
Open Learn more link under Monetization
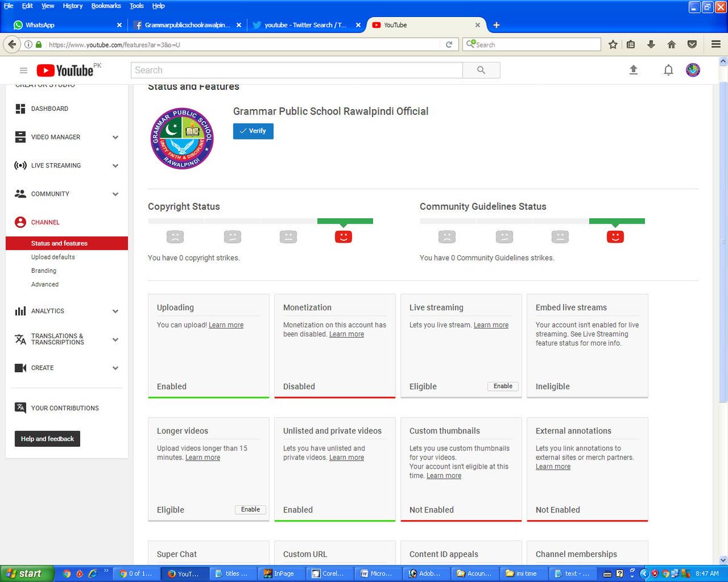click(346, 334)
